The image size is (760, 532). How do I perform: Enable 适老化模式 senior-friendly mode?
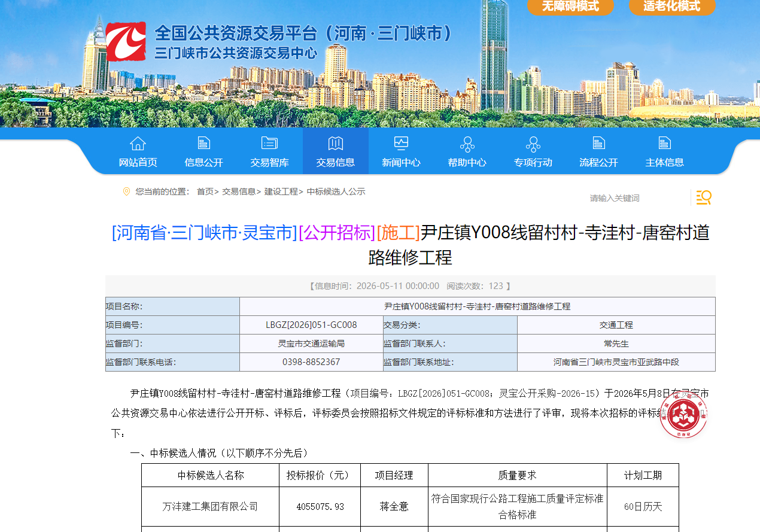pyautogui.click(x=672, y=6)
